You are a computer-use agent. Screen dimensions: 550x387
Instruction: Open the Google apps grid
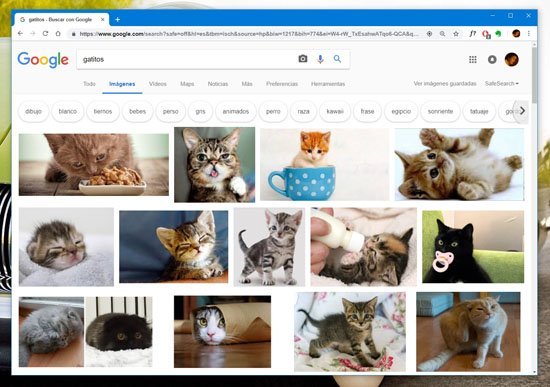coord(472,59)
